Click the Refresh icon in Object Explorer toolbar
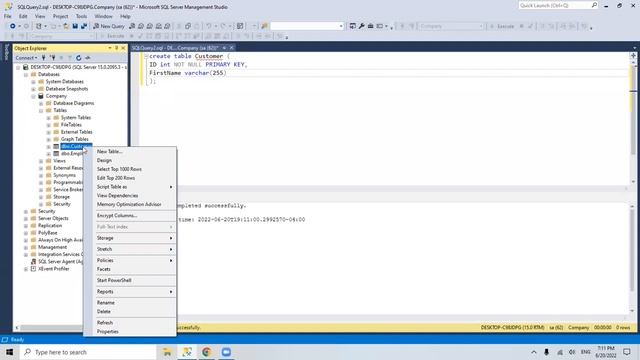The height and width of the screenshot is (360, 640). click(x=78, y=58)
